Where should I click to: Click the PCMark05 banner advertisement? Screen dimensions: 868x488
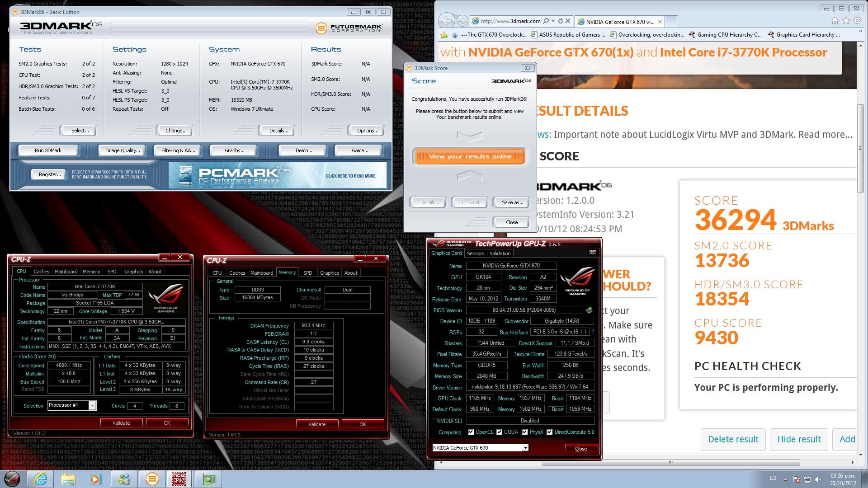278,175
